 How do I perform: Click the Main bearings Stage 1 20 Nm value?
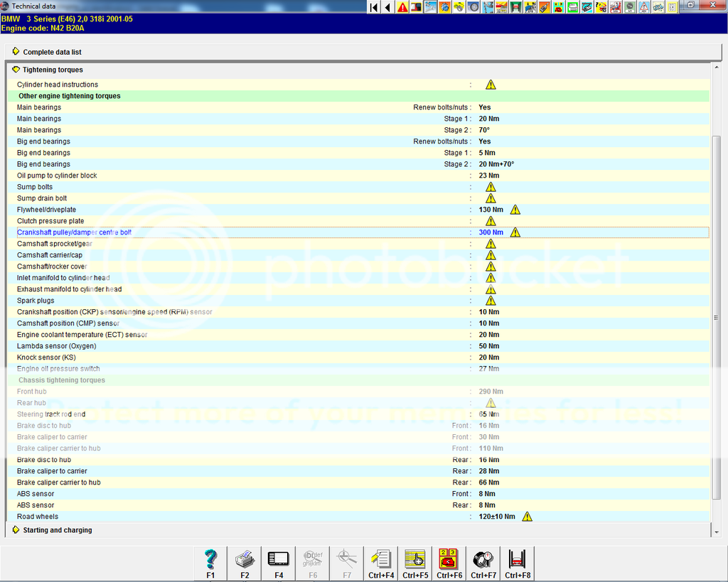[x=489, y=119]
